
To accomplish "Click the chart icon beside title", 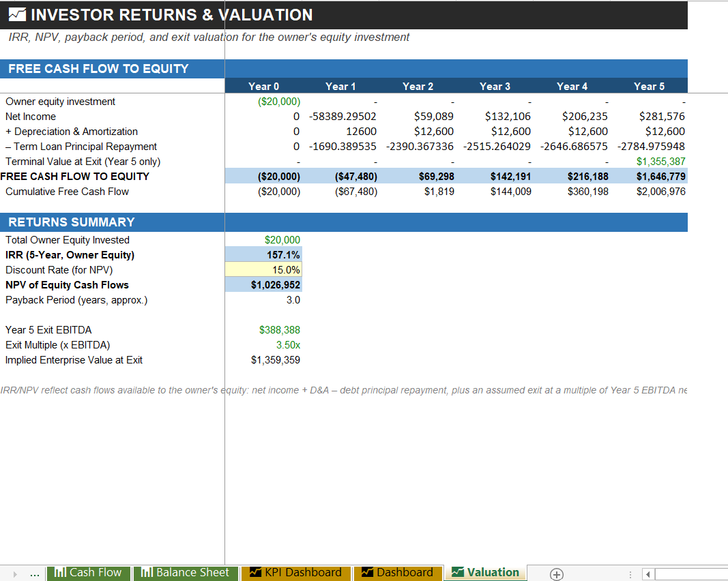I will [x=17, y=15].
